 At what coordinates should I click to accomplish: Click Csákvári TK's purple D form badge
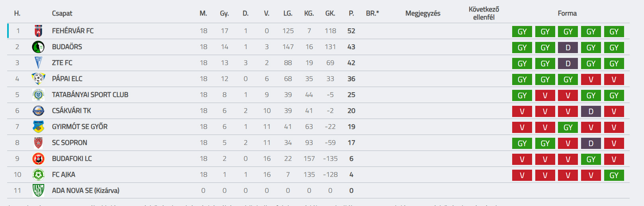point(591,111)
